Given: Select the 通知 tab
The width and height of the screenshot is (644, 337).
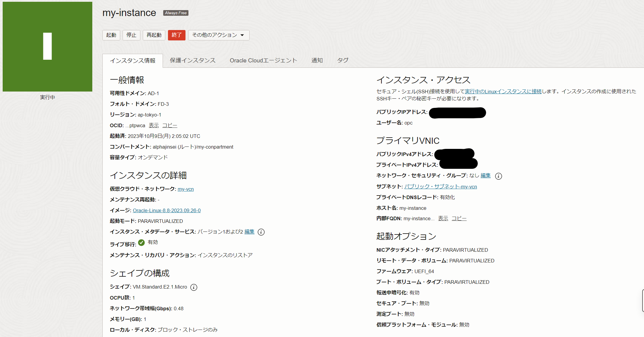Looking at the screenshot, I should (317, 60).
